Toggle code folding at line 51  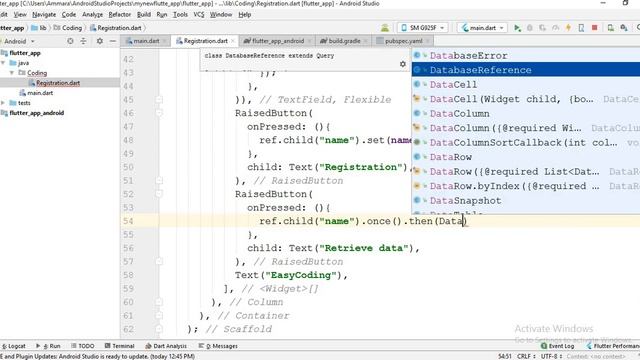(x=159, y=180)
